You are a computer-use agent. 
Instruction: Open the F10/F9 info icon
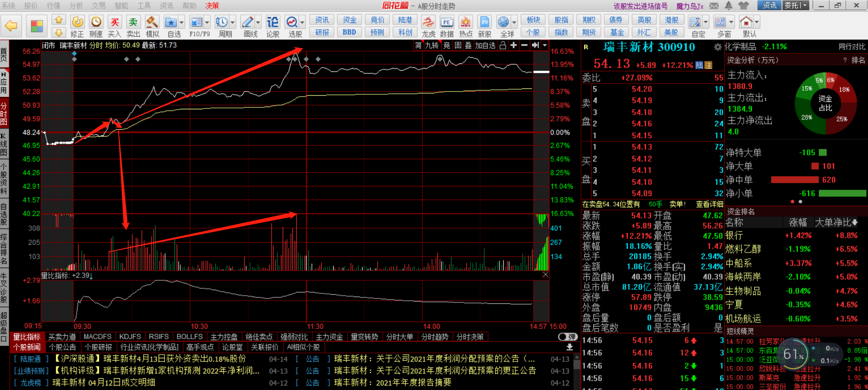pyautogui.click(x=196, y=22)
